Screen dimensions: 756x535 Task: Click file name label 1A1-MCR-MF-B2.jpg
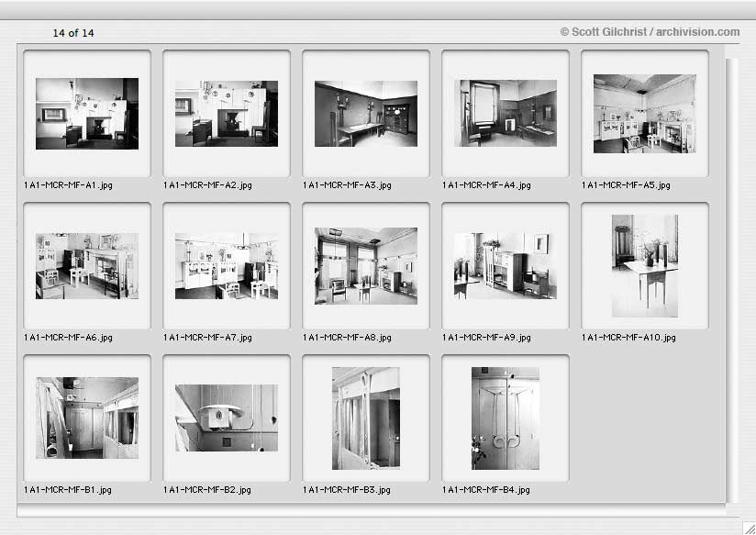tap(206, 490)
